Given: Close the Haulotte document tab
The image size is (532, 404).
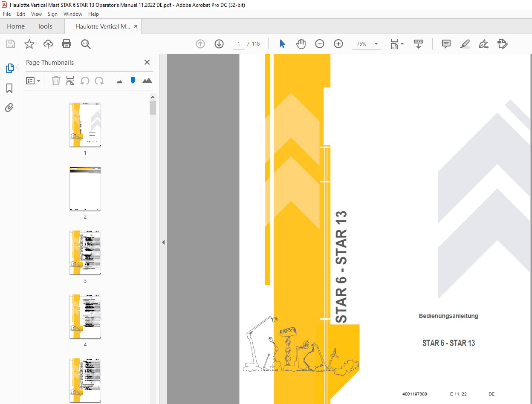Looking at the screenshot, I should point(136,26).
